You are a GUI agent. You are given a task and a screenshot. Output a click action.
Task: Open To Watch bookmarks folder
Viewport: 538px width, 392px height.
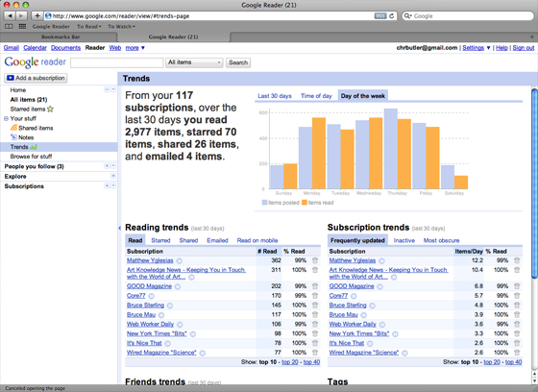pos(121,27)
